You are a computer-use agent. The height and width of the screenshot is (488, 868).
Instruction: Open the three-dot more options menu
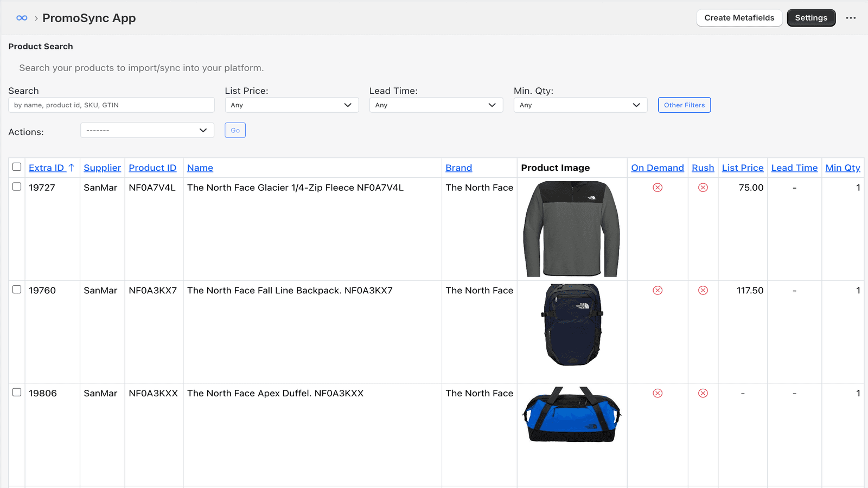[851, 18]
